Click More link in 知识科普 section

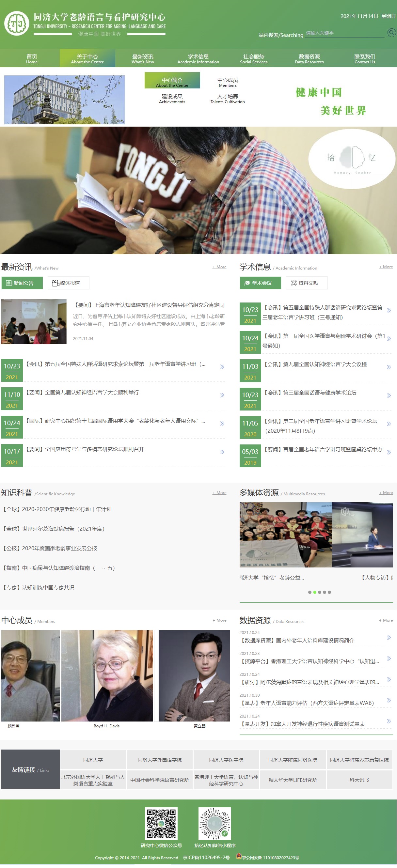coord(219,493)
